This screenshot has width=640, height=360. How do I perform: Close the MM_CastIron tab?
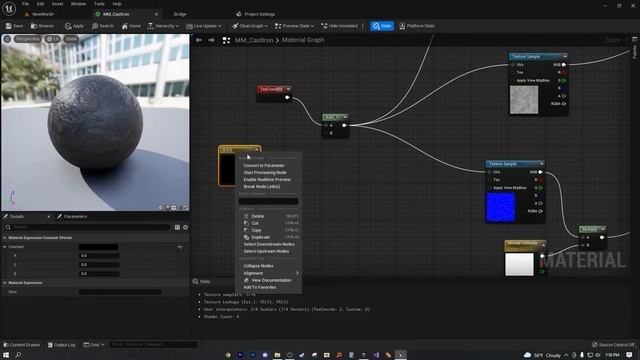click(156, 14)
